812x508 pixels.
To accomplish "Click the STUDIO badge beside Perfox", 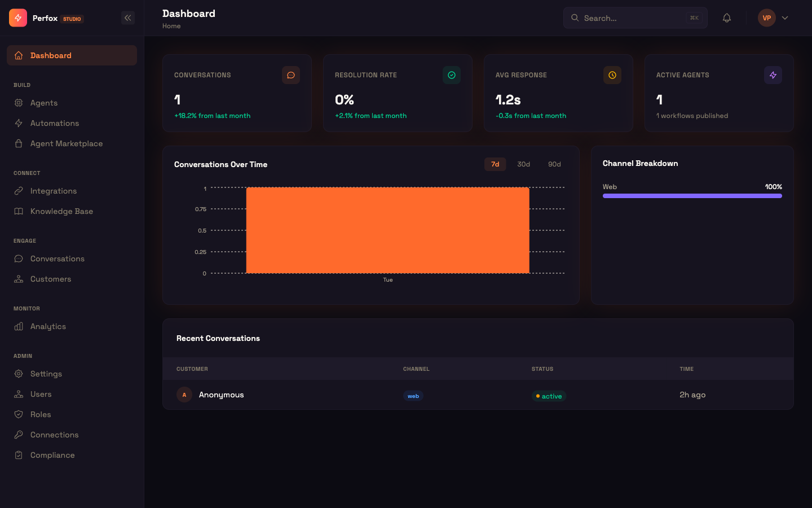I will (72, 19).
